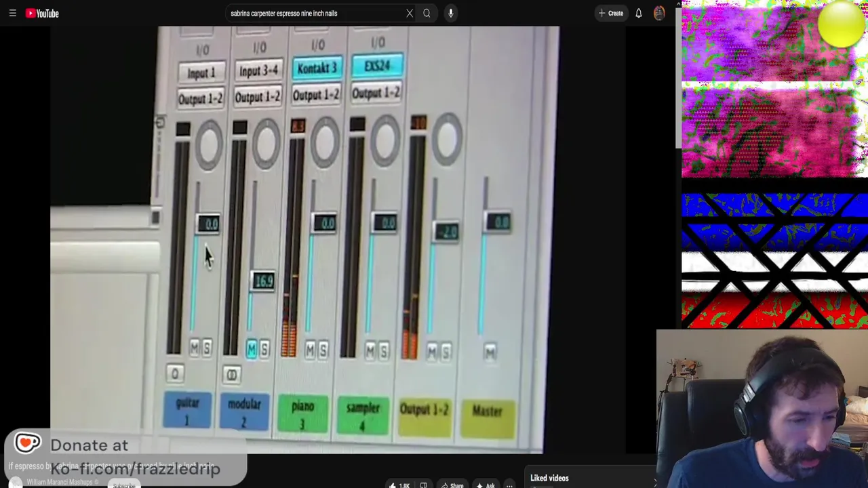The image size is (868, 488).
Task: Open Output 1-2 slot on guitar channel
Action: click(200, 99)
